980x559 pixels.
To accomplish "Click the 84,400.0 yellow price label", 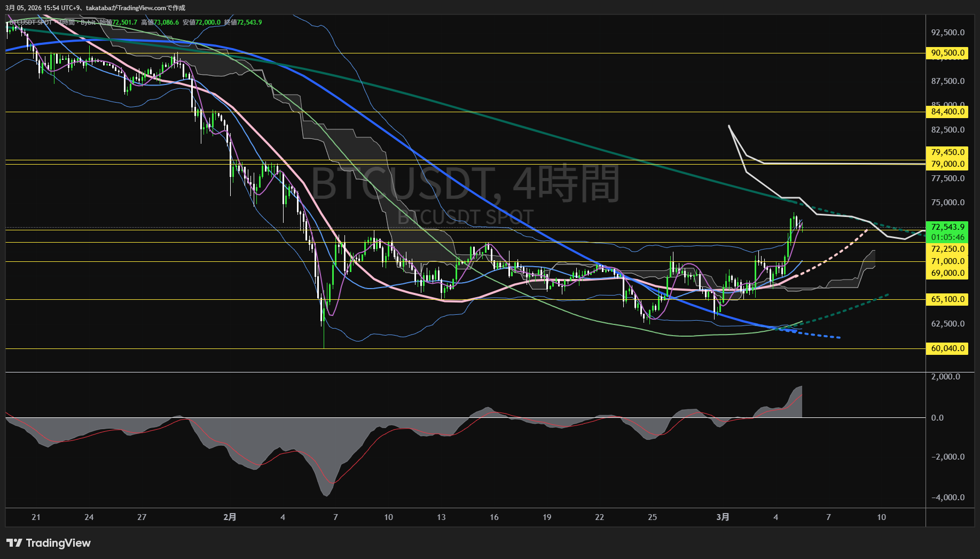I will tap(947, 112).
